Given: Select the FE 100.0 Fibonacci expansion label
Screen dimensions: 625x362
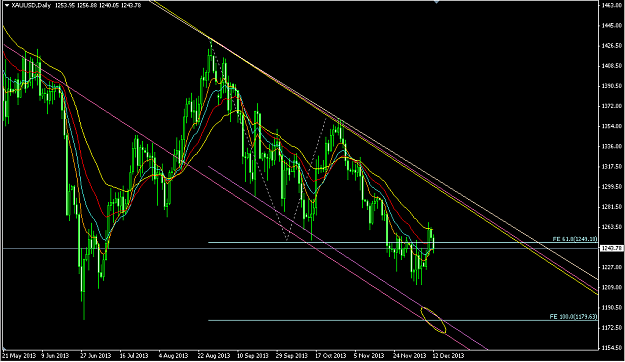Looking at the screenshot, I should click(573, 317).
